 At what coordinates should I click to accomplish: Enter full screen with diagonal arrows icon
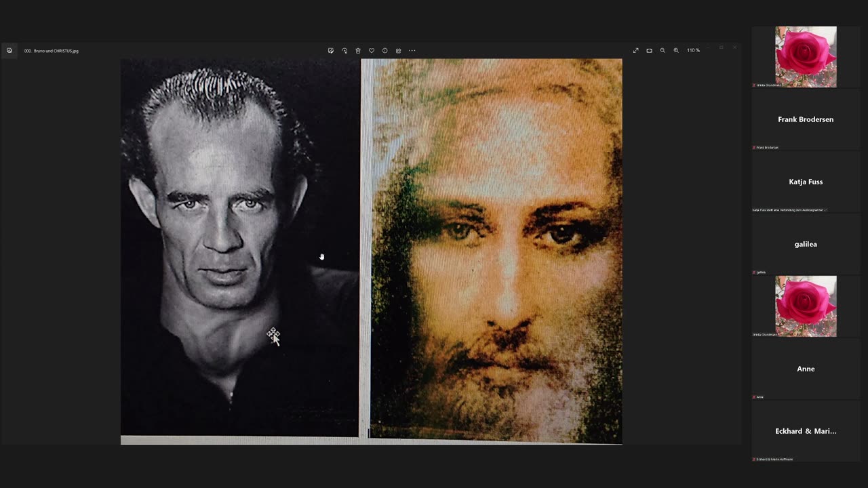tap(635, 51)
